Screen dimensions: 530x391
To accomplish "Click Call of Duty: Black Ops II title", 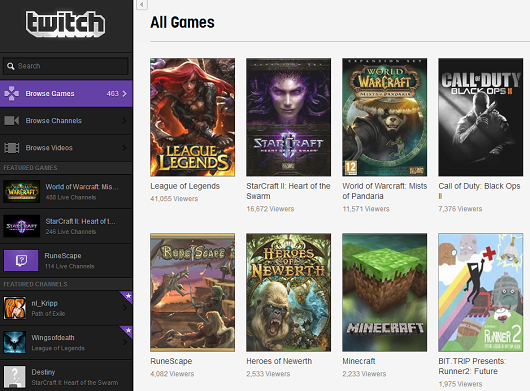I will [x=479, y=191].
